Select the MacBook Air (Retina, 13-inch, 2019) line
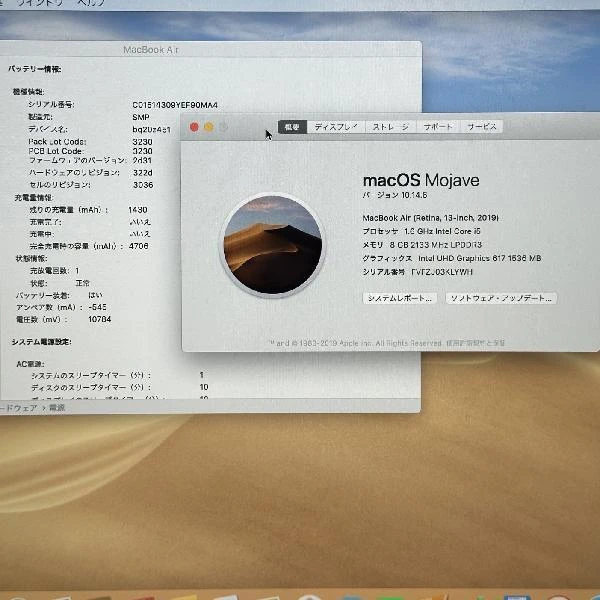The image size is (600, 600). pos(430,218)
